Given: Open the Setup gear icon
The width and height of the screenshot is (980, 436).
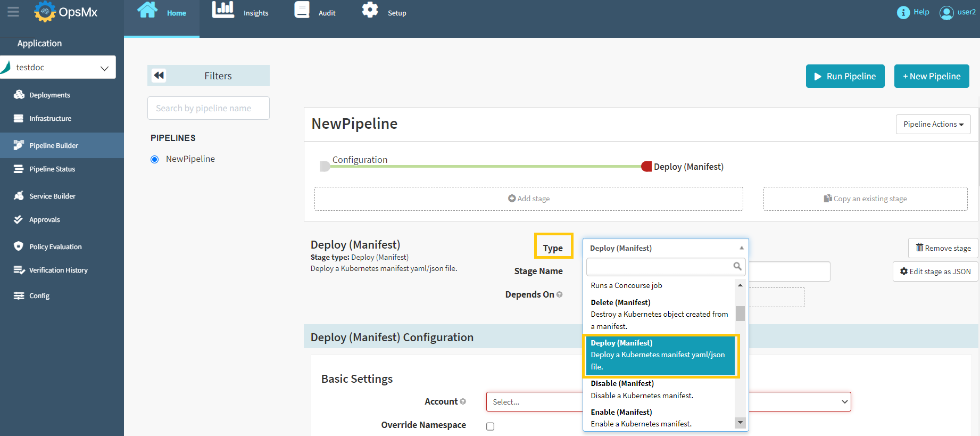Looking at the screenshot, I should point(370,10).
